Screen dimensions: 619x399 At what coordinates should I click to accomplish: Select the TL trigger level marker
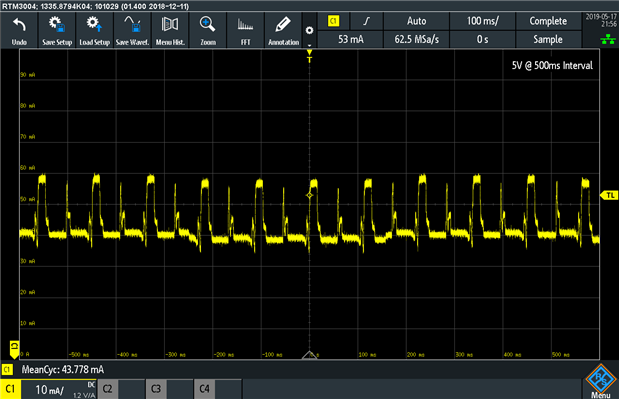609,195
